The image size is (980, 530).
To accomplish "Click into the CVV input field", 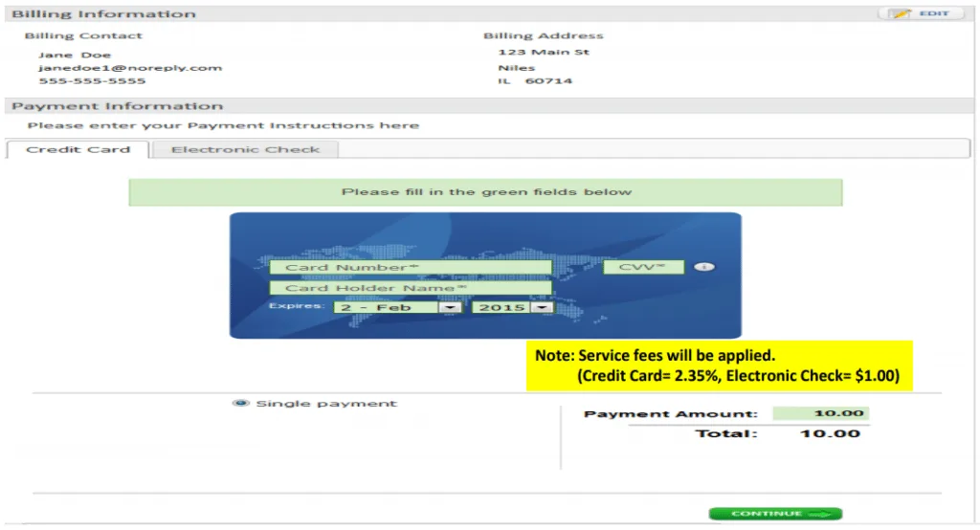I will 643,268.
